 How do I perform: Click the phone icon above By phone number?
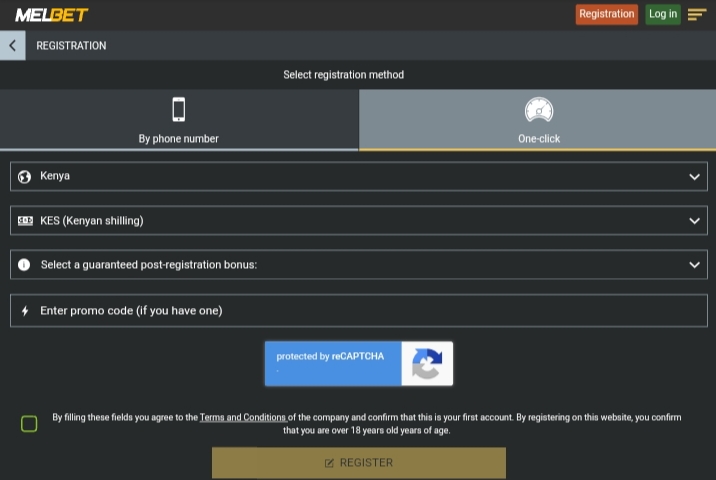[x=179, y=109]
